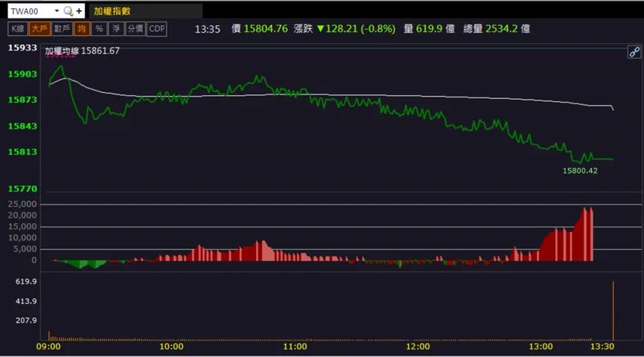
Task: Toggle the 大戶 large-trader indicator off
Action: pos(39,29)
